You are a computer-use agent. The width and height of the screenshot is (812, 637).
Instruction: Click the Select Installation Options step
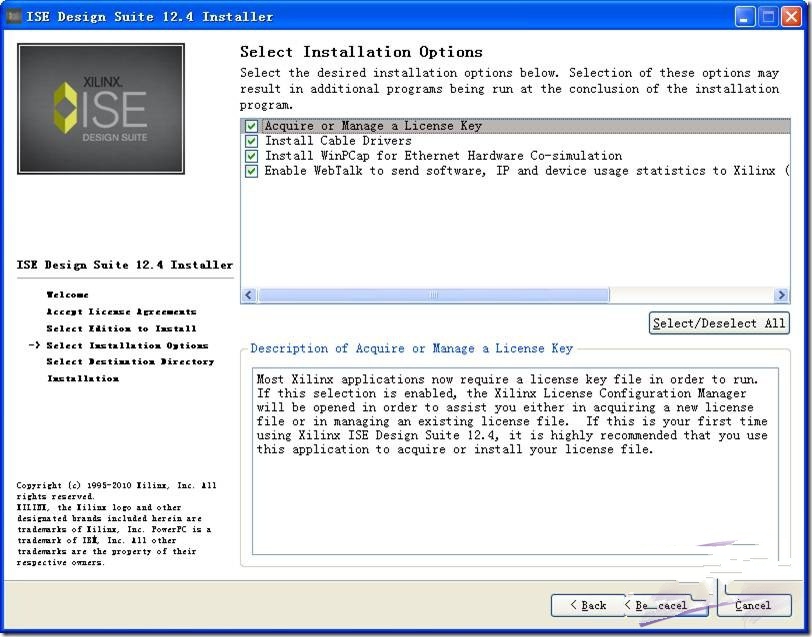click(127, 345)
